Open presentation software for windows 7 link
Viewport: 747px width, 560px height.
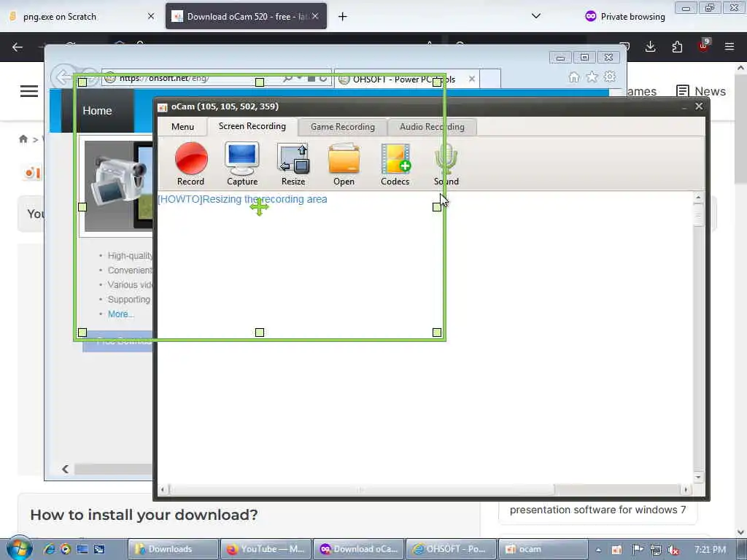(x=598, y=510)
